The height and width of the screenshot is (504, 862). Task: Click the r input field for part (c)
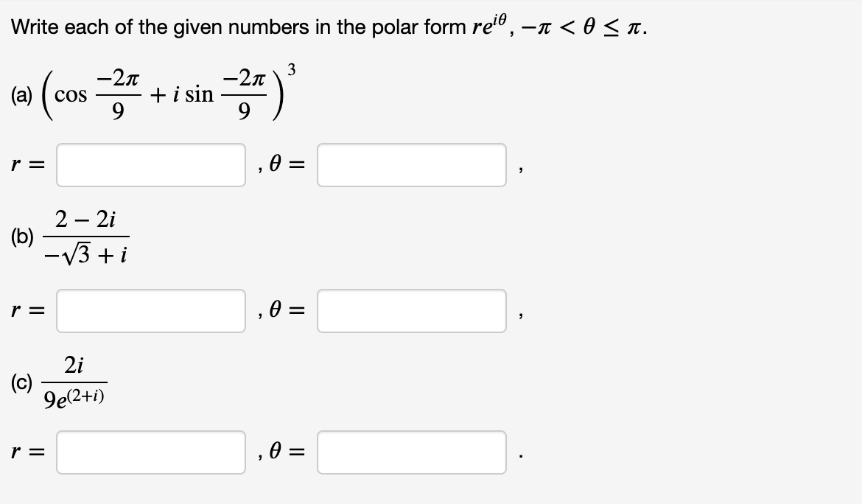[150, 452]
